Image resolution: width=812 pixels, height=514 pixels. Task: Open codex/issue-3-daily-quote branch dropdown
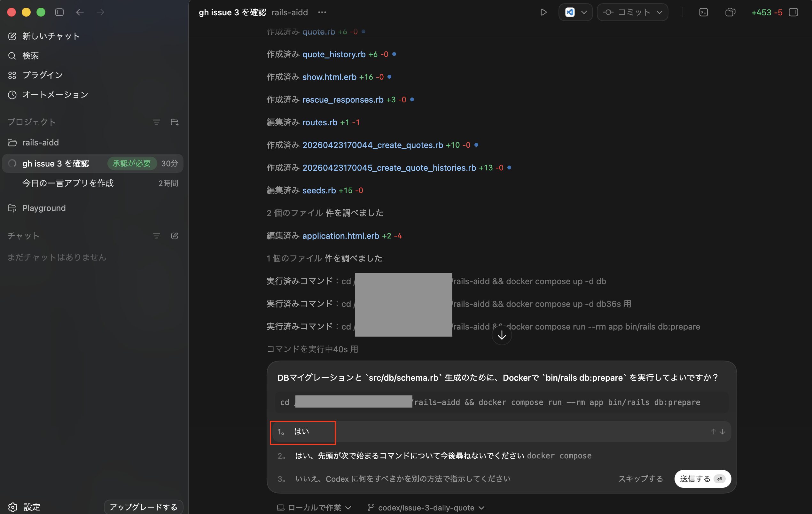tap(426, 508)
